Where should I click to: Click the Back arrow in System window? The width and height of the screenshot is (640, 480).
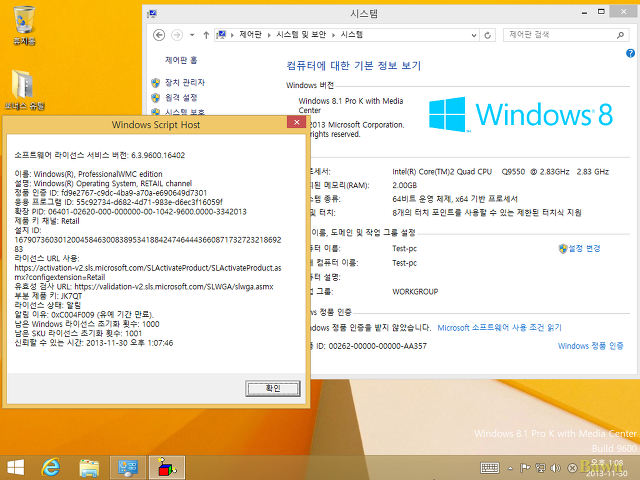[159, 35]
